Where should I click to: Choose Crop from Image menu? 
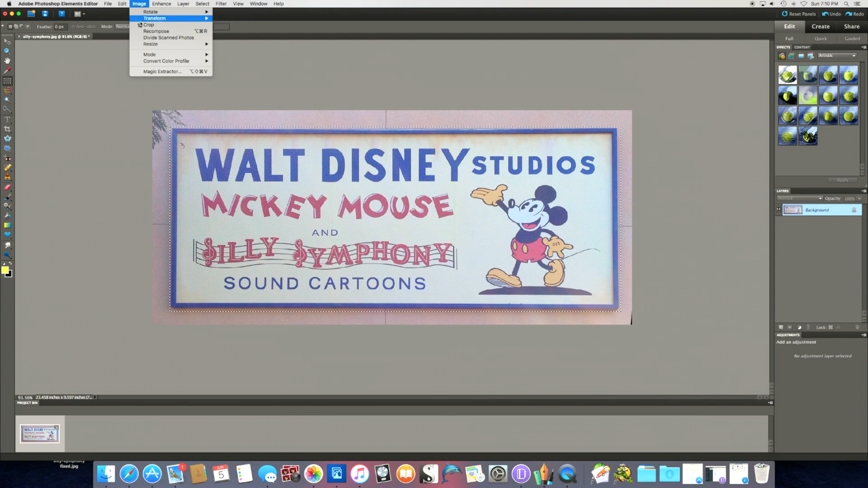point(171,25)
